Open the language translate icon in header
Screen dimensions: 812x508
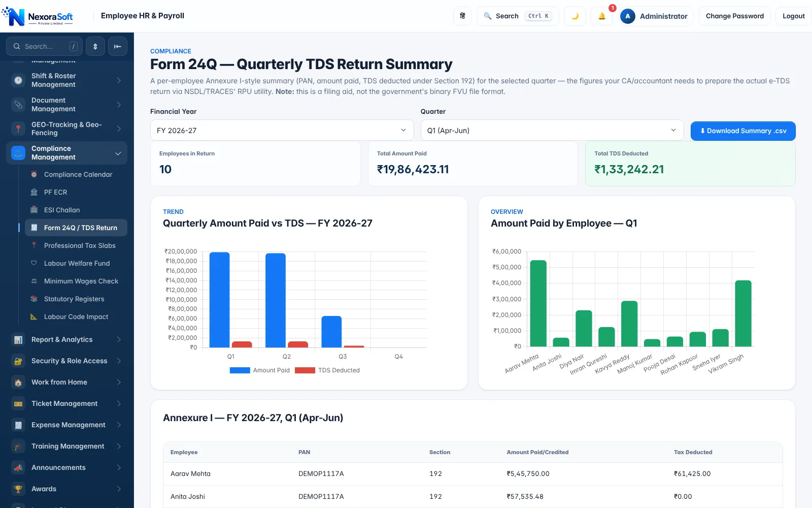click(x=462, y=16)
